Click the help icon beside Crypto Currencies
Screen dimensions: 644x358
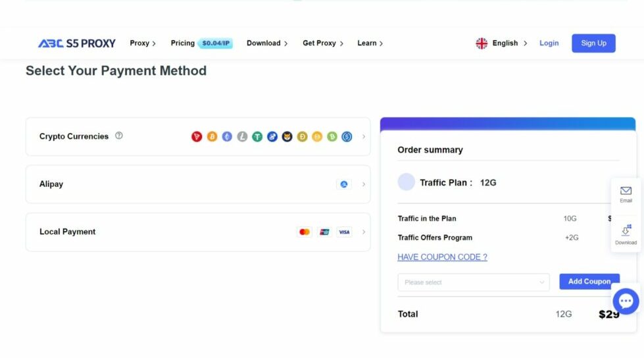(119, 136)
